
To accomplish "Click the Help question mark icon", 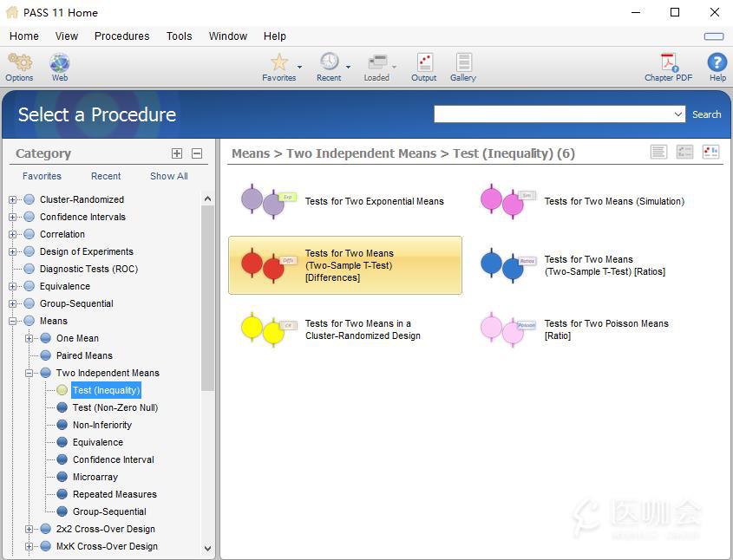I will 717,62.
